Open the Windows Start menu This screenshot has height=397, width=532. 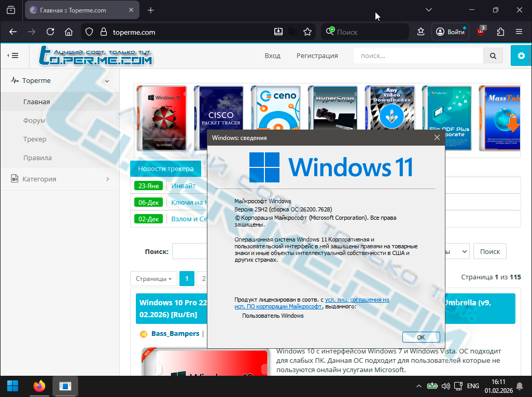click(12, 386)
